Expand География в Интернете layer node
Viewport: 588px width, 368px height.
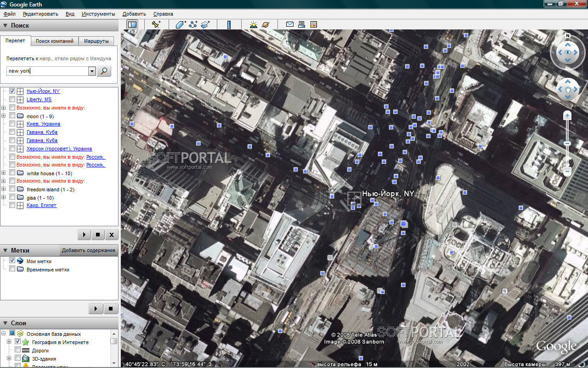pyautogui.click(x=9, y=342)
